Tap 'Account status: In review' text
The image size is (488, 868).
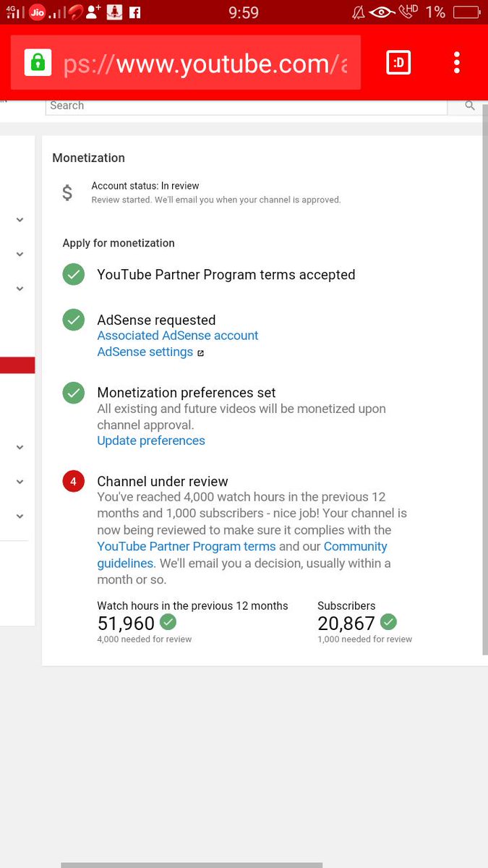coord(145,186)
